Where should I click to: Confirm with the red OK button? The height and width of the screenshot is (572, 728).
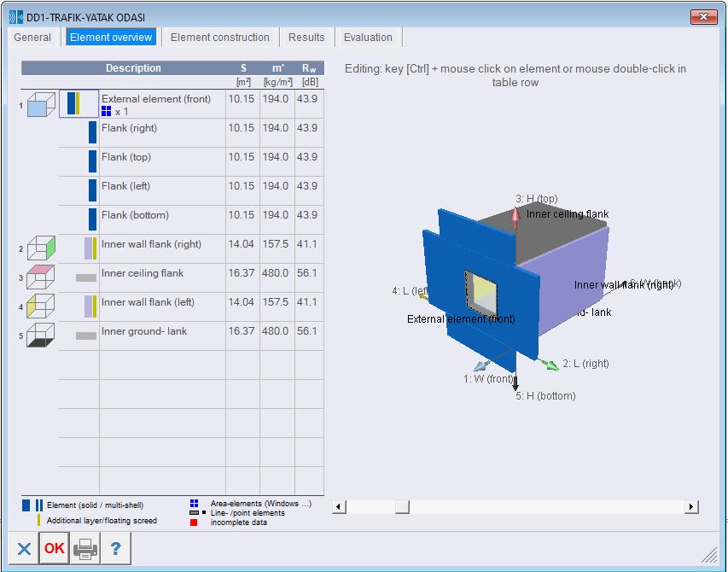(x=55, y=548)
